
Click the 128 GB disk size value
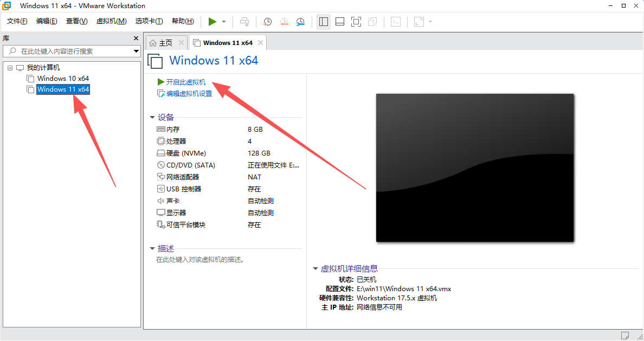[259, 153]
